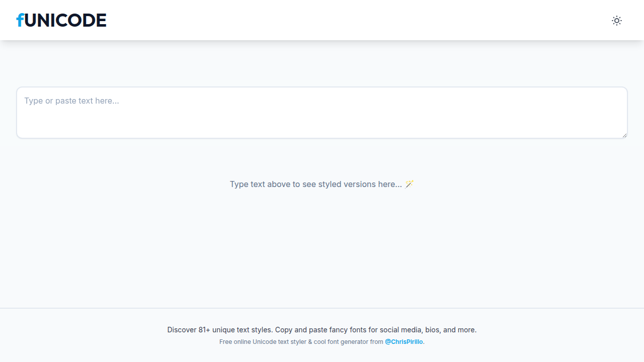Click 'Type text above to see styled versions' message

322,184
